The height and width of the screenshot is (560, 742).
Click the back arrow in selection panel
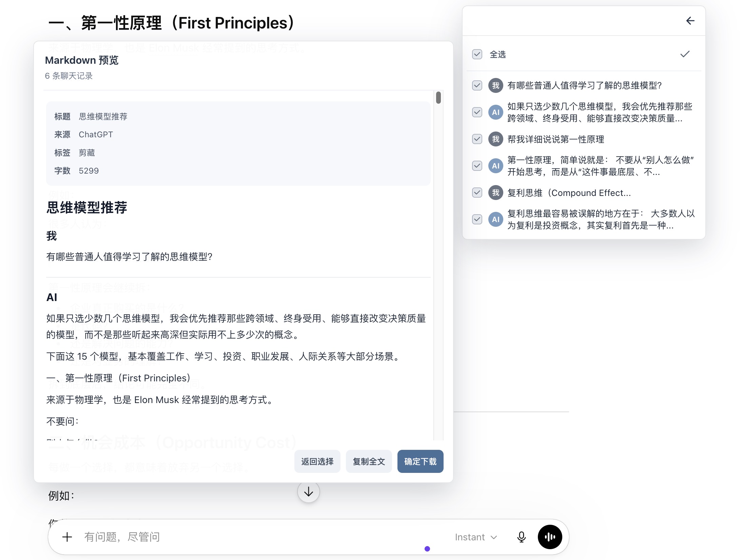[690, 21]
